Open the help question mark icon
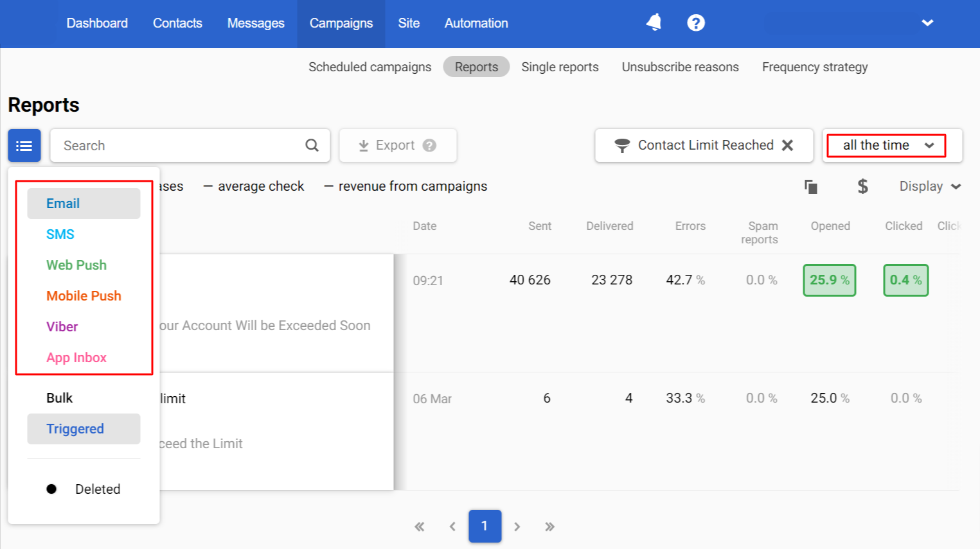This screenshot has height=549, width=980. click(x=696, y=23)
